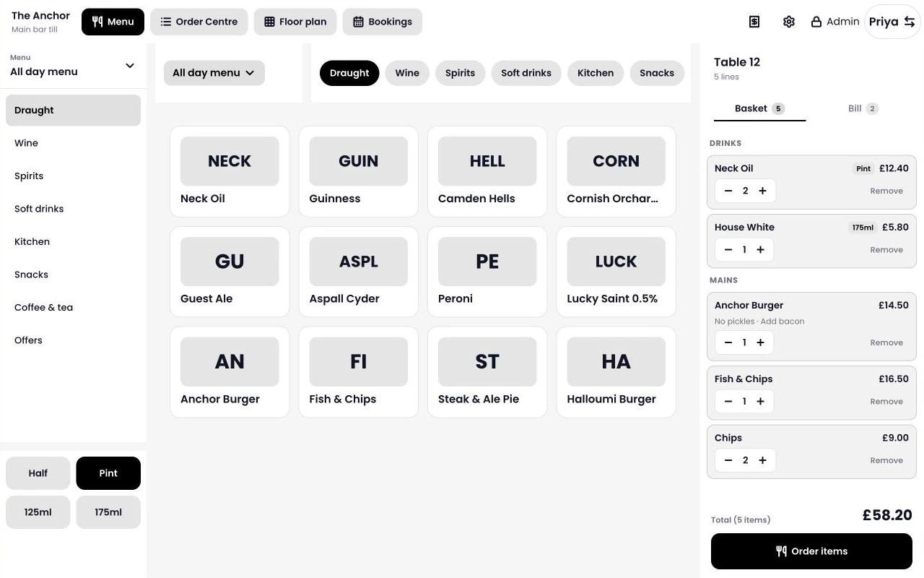924x578 pixels.
Task: Add Guinness to the order
Action: (x=359, y=172)
